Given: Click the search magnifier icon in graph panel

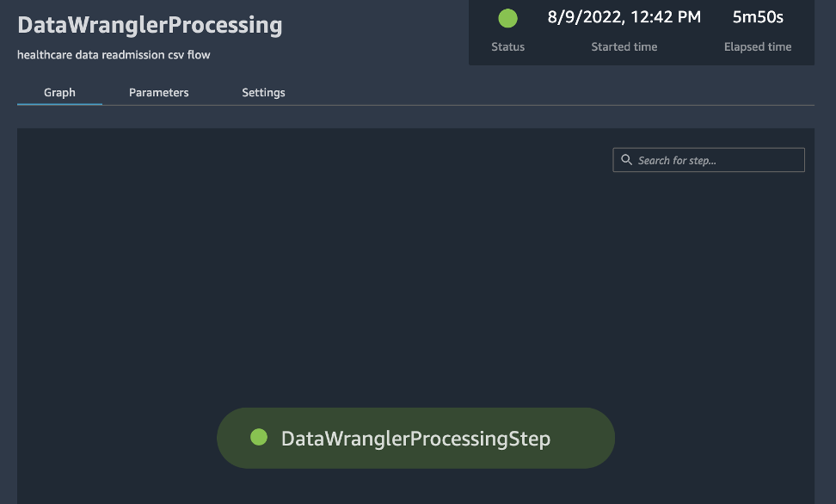Looking at the screenshot, I should 626,160.
